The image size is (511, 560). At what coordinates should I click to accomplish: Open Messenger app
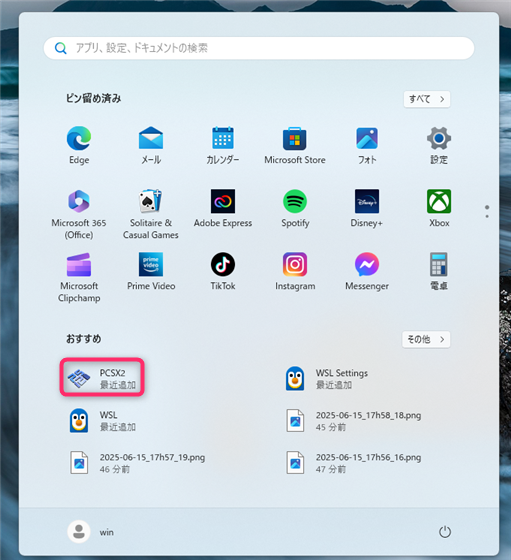tap(367, 271)
